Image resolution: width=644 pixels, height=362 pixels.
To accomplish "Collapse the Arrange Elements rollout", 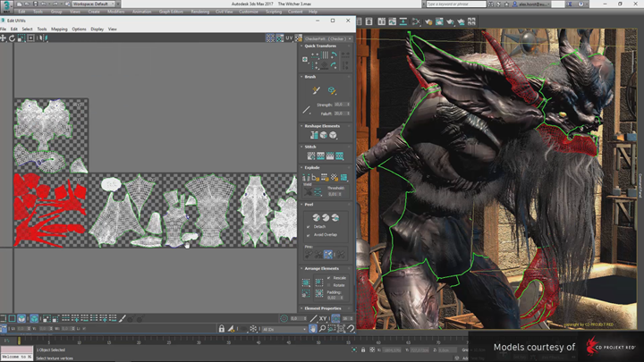I will coord(301,268).
